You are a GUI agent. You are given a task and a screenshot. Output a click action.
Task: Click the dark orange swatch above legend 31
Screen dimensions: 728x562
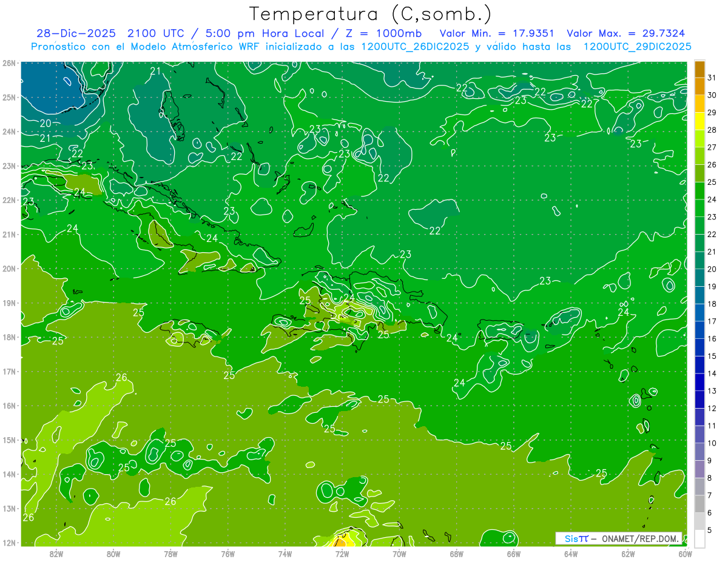[699, 69]
